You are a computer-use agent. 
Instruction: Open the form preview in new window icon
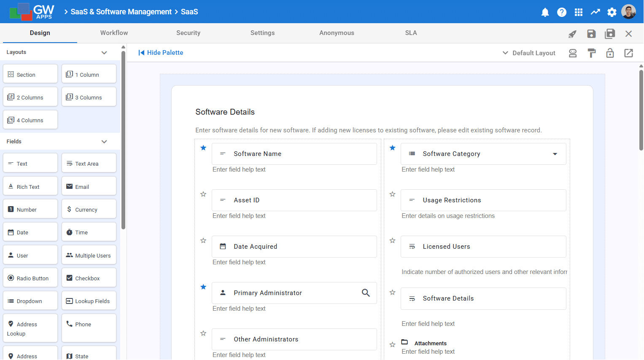628,53
